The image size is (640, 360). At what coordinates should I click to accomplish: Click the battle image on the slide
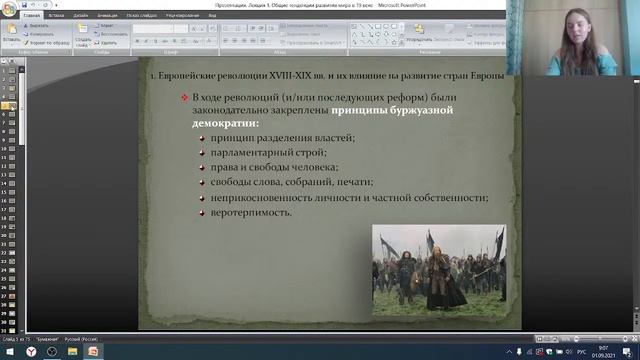(439, 269)
